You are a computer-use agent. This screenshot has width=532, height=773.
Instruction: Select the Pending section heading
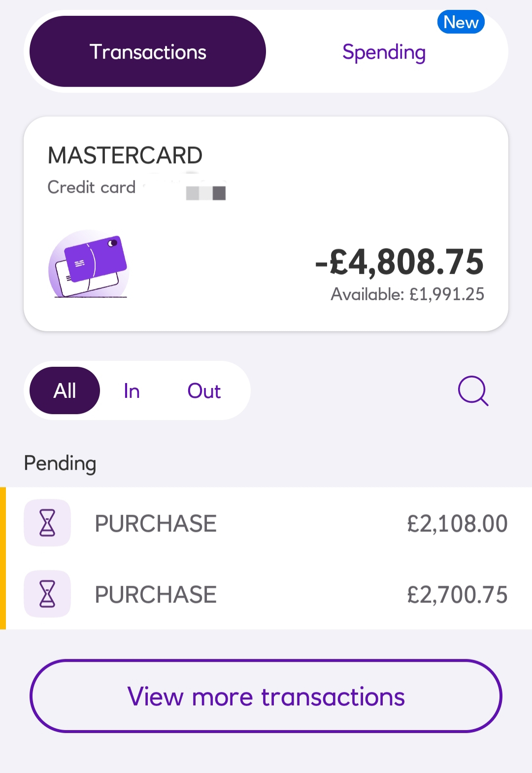click(60, 463)
